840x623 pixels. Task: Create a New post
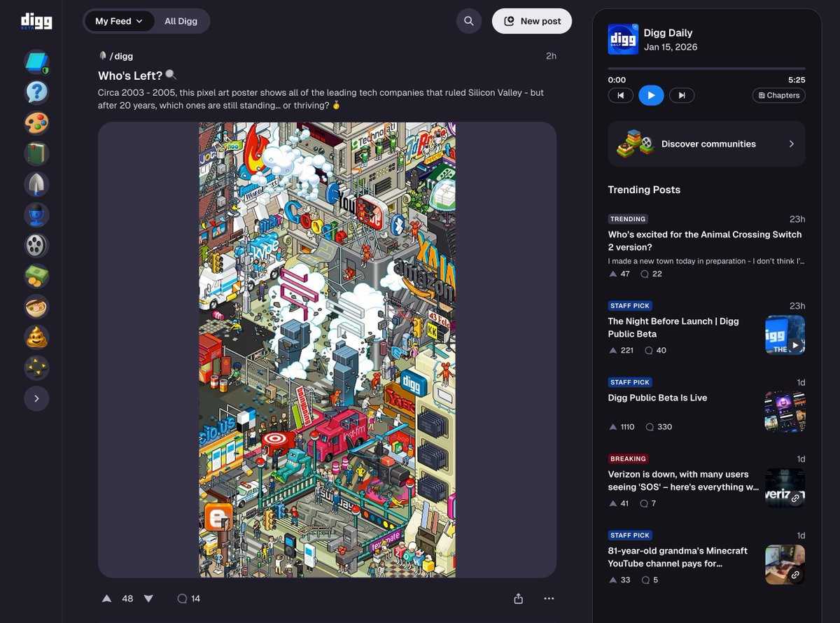click(532, 21)
